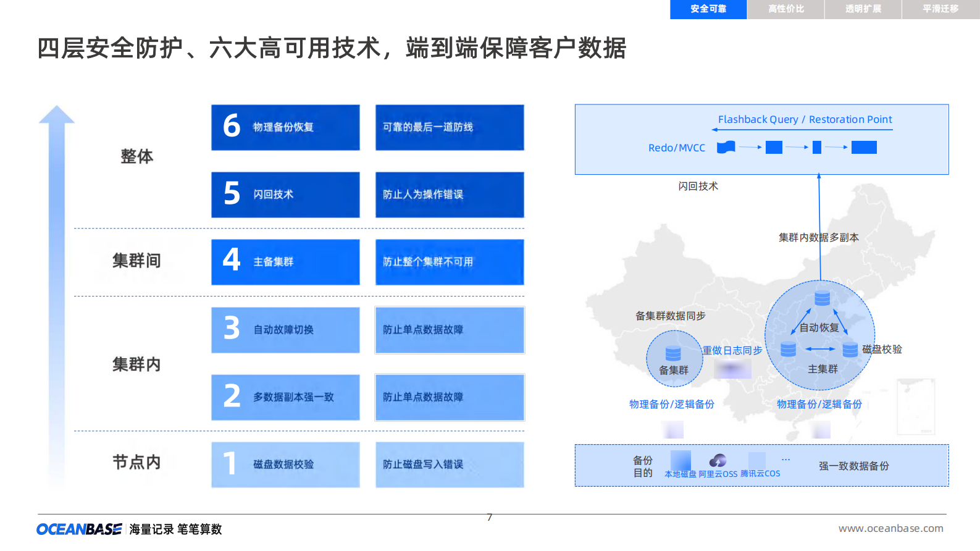Click the 腾讯云COS icon
The image size is (980, 551).
pos(757,461)
